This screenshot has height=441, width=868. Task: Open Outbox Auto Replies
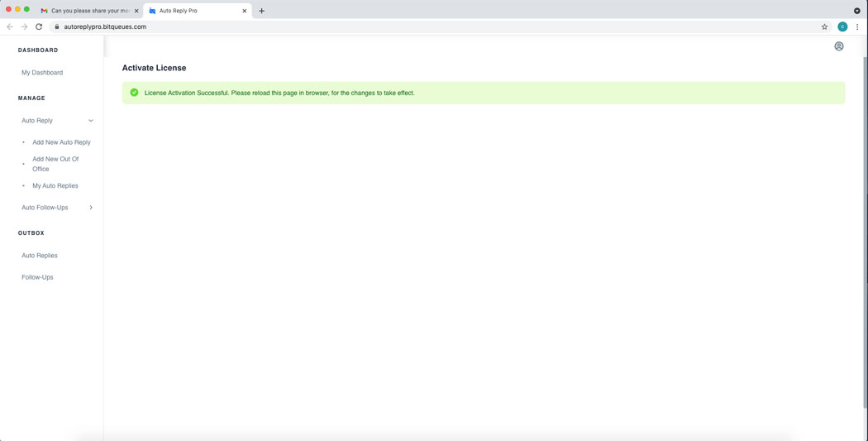click(x=40, y=256)
